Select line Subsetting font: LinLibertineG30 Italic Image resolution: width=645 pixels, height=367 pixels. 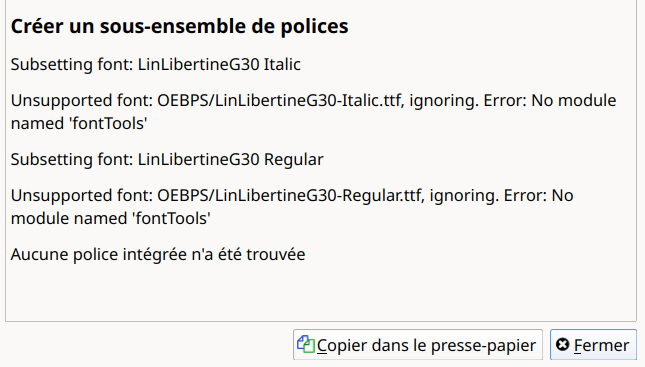[155, 65]
